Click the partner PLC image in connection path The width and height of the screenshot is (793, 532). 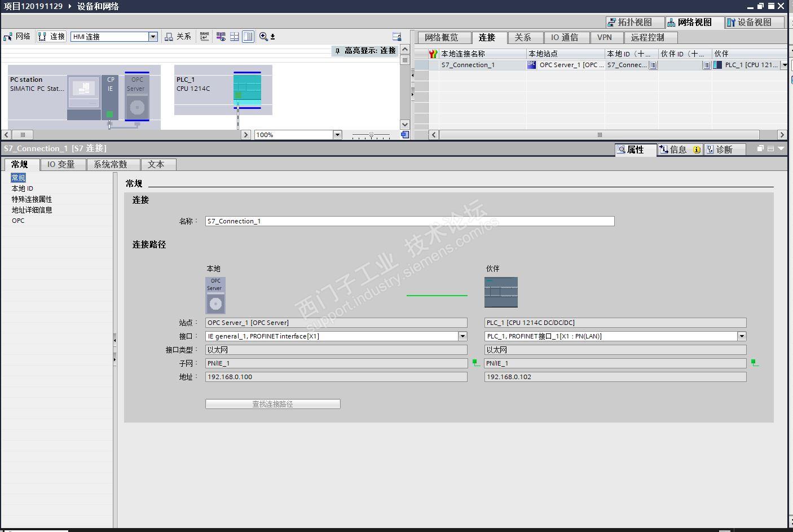501,292
